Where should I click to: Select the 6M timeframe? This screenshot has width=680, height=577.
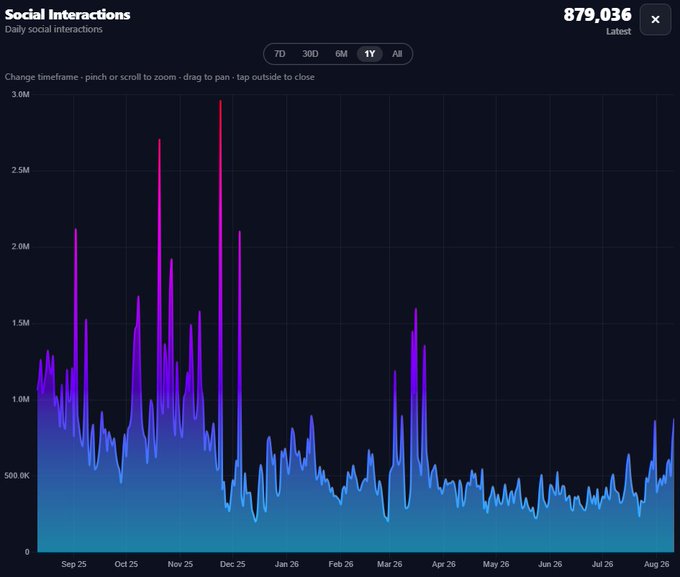pyautogui.click(x=341, y=54)
